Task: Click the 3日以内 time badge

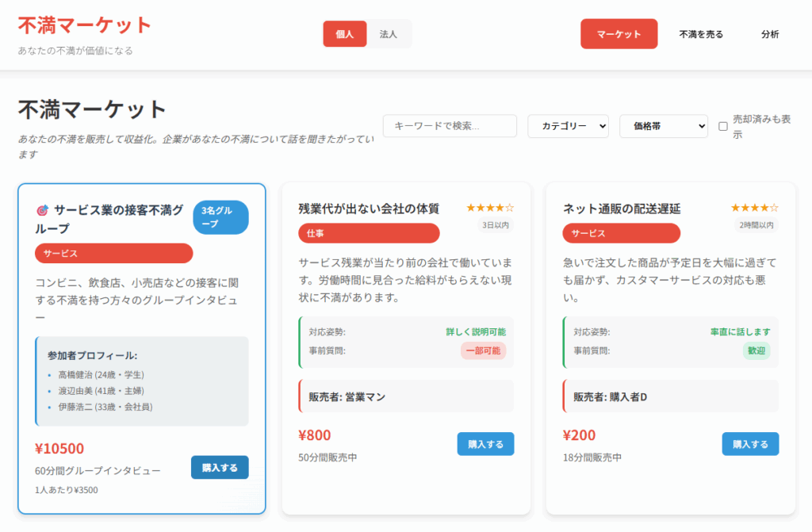Action: click(x=496, y=225)
